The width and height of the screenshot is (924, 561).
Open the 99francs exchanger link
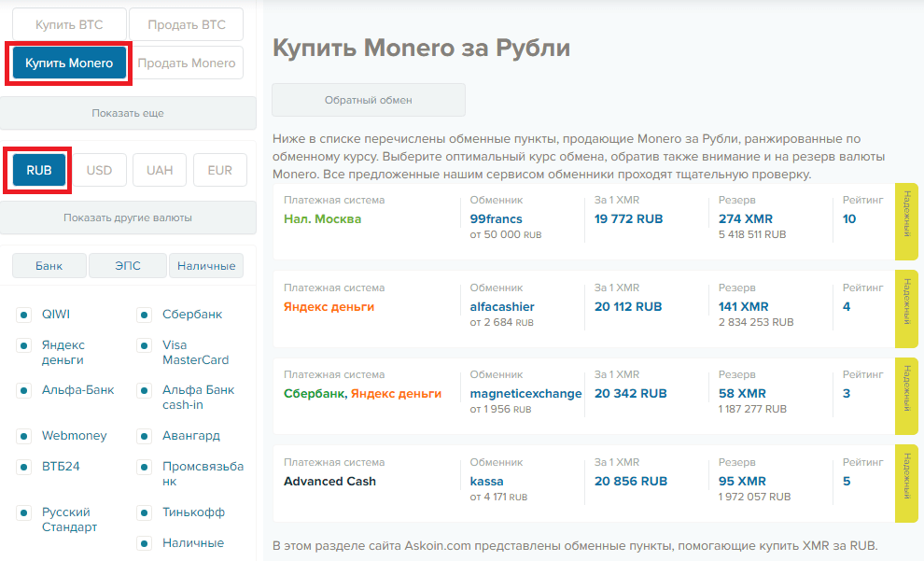[497, 218]
